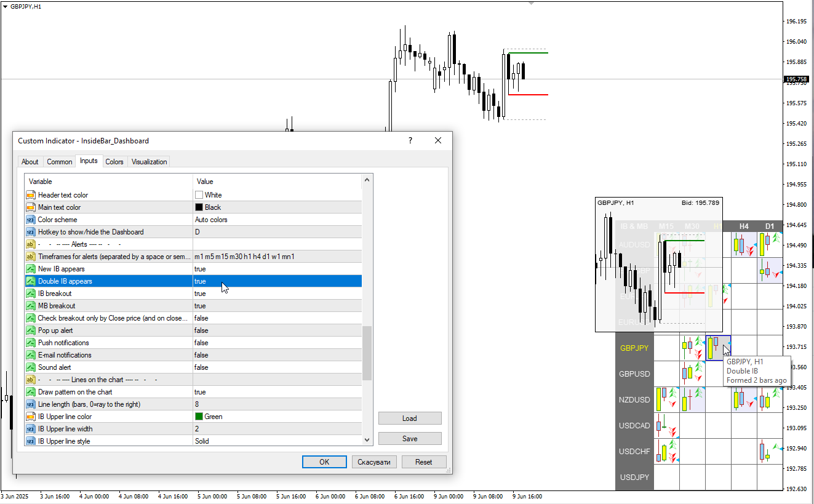814x504 pixels.
Task: Switch to the About tab
Action: click(x=30, y=162)
